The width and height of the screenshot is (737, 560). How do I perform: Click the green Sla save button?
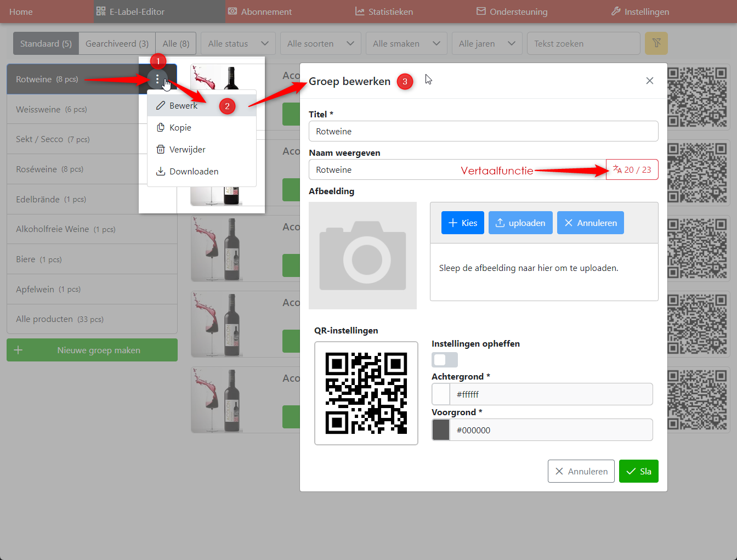click(638, 471)
